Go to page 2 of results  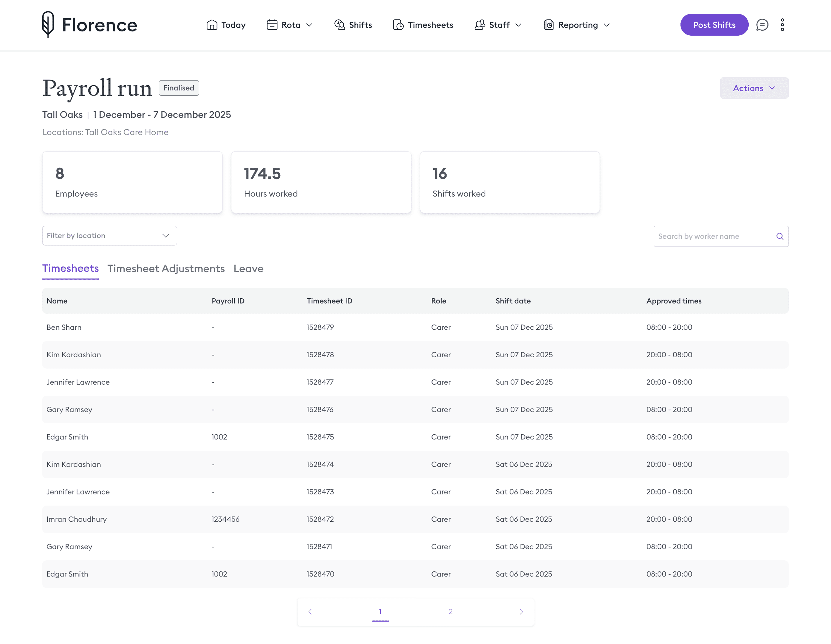click(x=450, y=612)
